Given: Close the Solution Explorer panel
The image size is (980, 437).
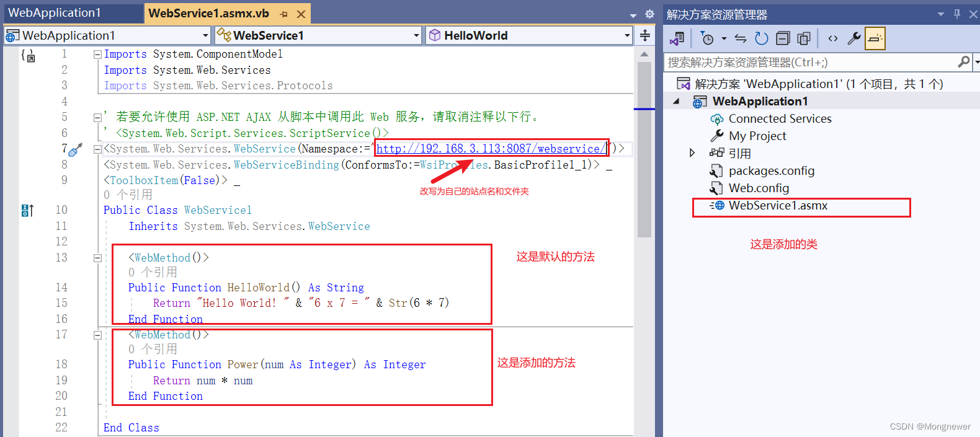Looking at the screenshot, I should pyautogui.click(x=973, y=14).
